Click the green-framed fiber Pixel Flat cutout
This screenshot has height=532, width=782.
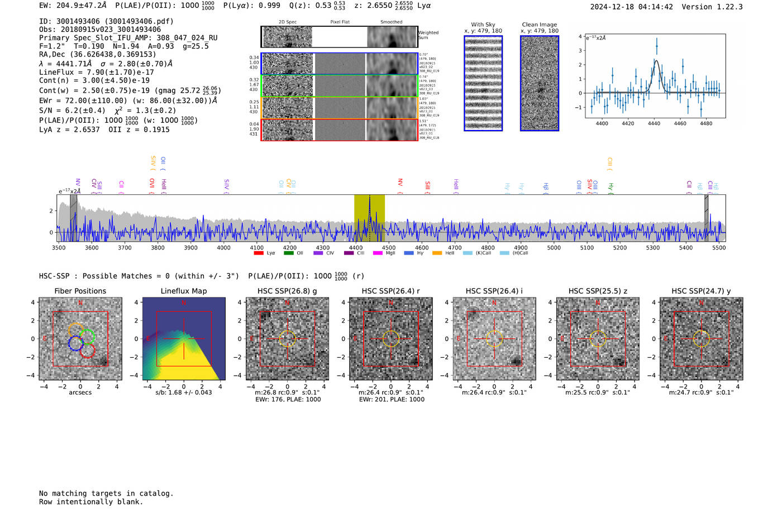click(x=340, y=86)
